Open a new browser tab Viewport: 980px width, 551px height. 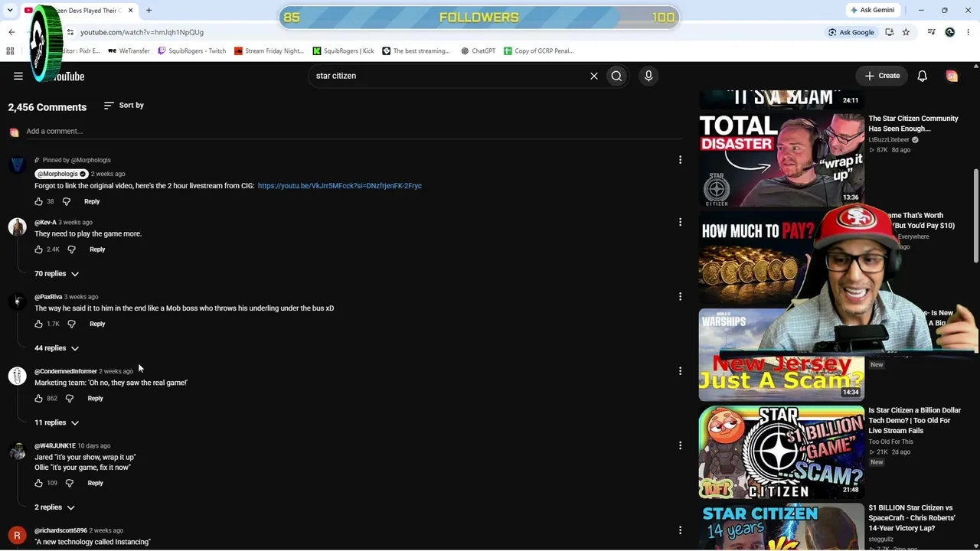coord(149,11)
